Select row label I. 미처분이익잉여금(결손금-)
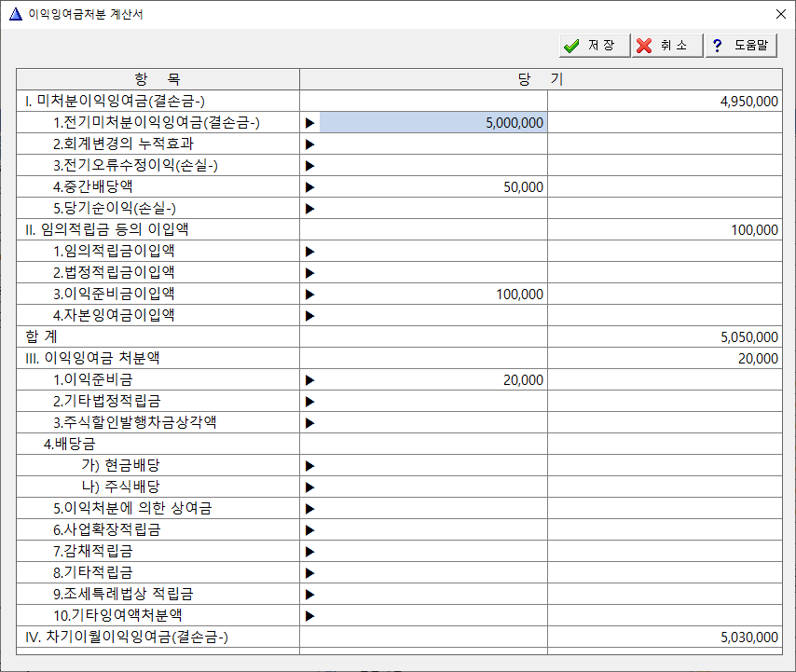The width and height of the screenshot is (796, 672). tap(116, 101)
